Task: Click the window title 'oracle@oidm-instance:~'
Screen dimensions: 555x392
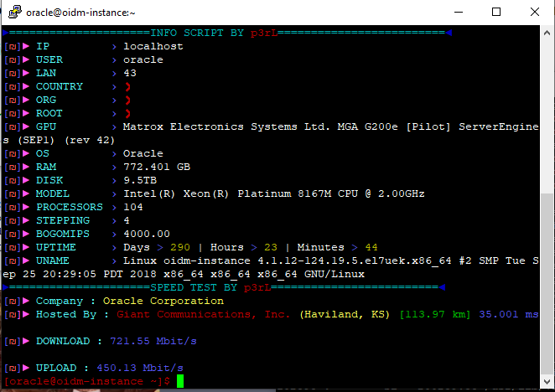Action: (80, 13)
